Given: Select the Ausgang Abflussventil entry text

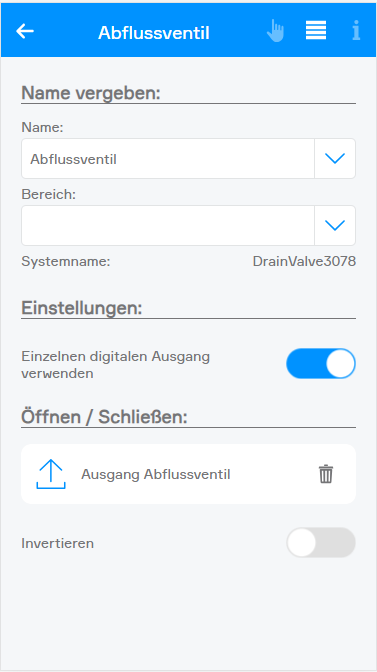Looking at the screenshot, I should pyautogui.click(x=156, y=474).
